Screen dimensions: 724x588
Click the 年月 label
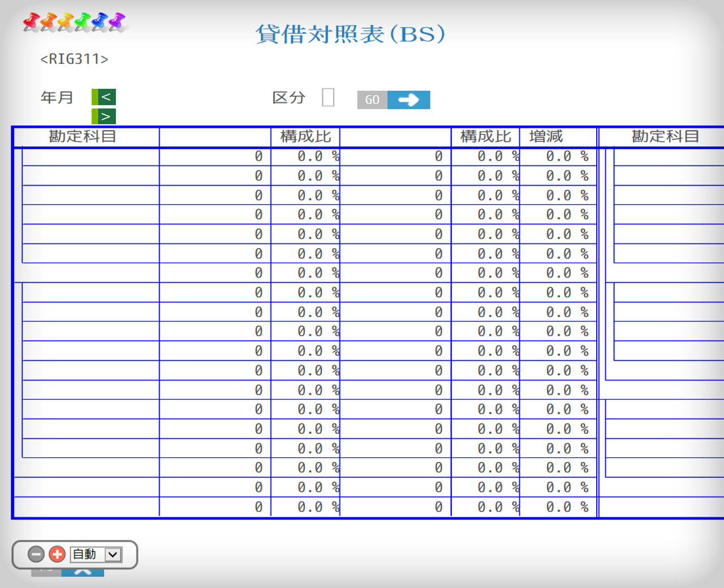[57, 97]
